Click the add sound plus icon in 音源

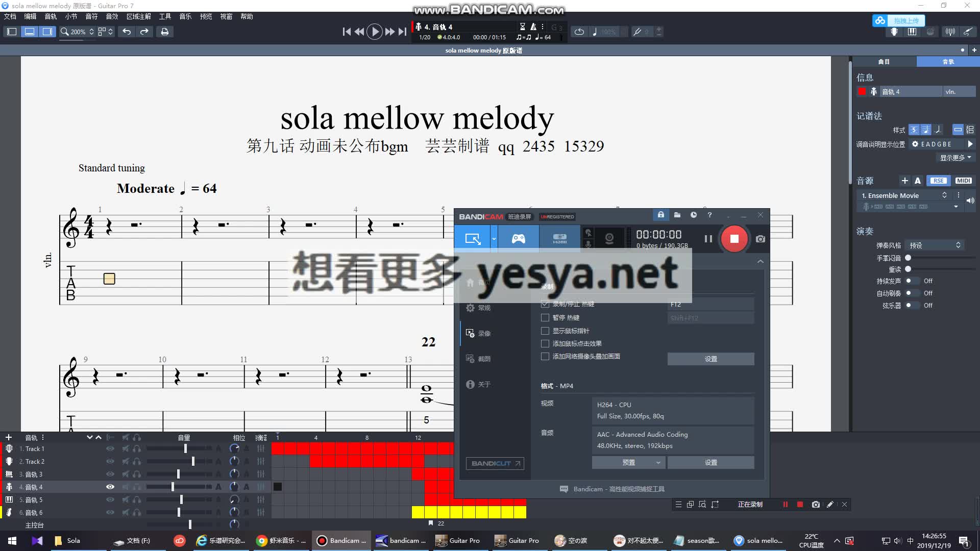(904, 181)
